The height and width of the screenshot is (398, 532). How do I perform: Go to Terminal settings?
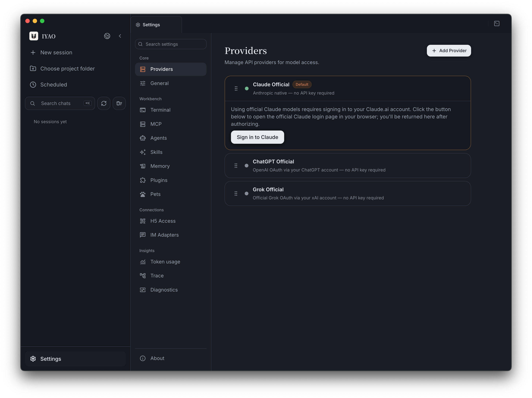coord(171,110)
